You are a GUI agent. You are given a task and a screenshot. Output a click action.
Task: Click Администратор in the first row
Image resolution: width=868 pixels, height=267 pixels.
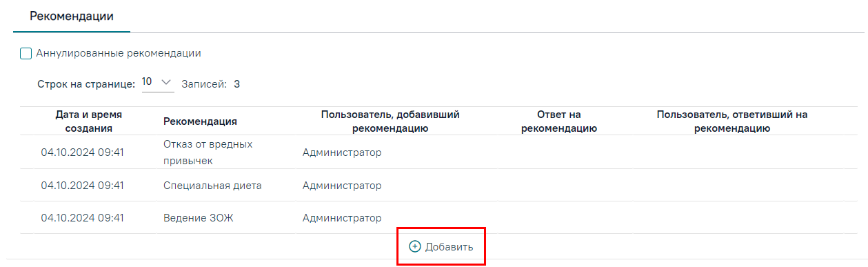(x=342, y=152)
